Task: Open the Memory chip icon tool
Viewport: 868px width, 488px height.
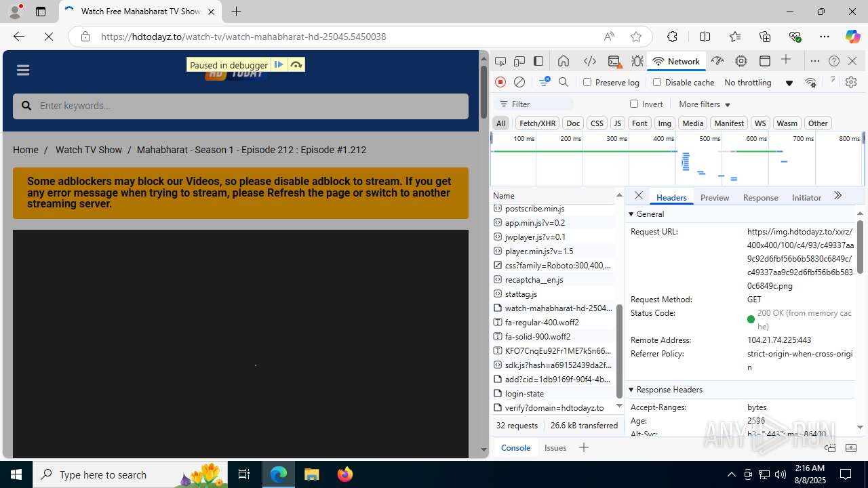Action: point(741,61)
